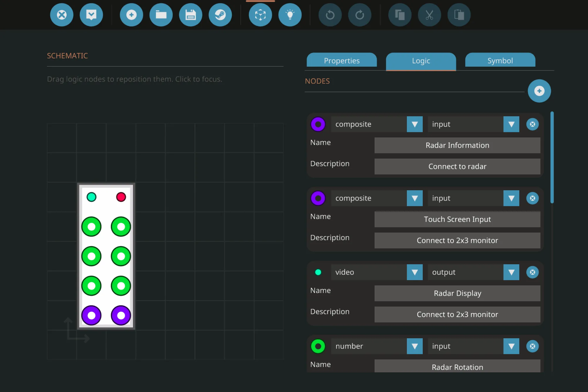Click the 3D cube view icon
588x392 pixels.
coord(260,15)
